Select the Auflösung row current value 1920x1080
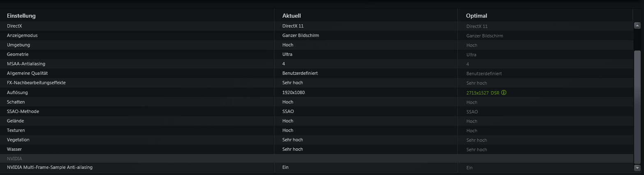 point(294,92)
